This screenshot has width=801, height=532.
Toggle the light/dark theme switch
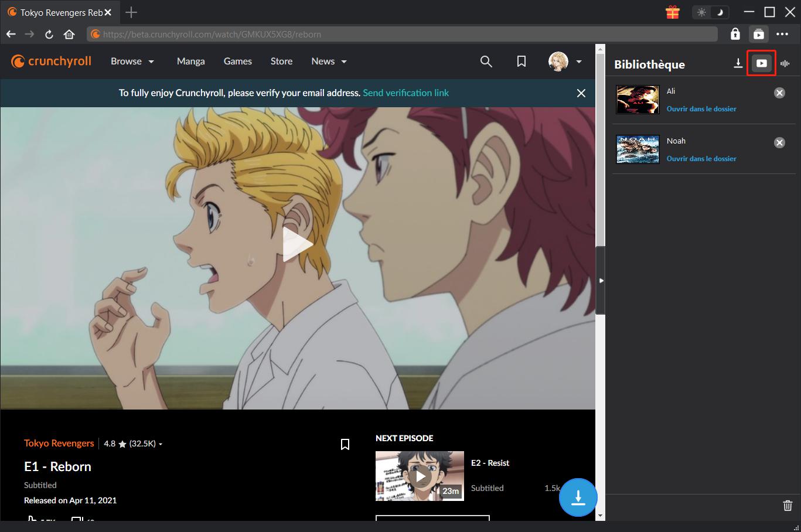(710, 12)
